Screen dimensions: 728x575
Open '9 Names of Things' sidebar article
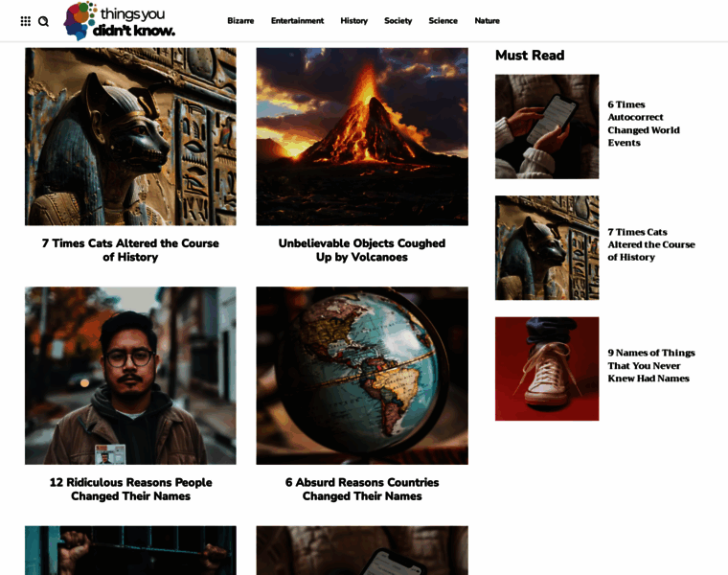(650, 365)
